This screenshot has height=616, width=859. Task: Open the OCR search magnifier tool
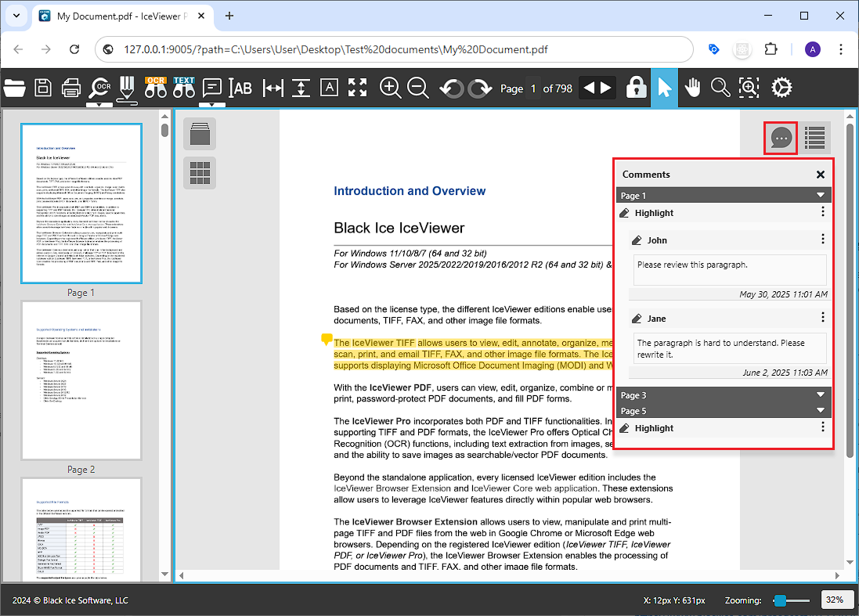100,88
